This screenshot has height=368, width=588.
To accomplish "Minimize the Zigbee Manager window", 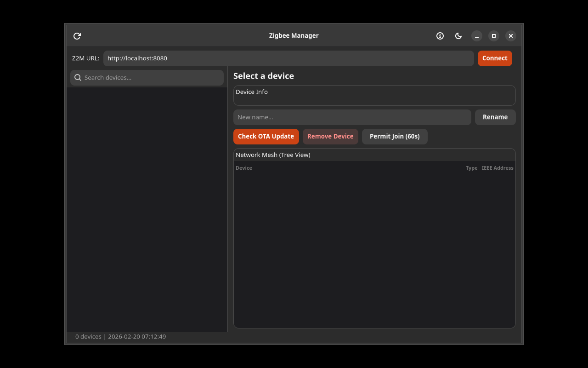I will [x=476, y=36].
